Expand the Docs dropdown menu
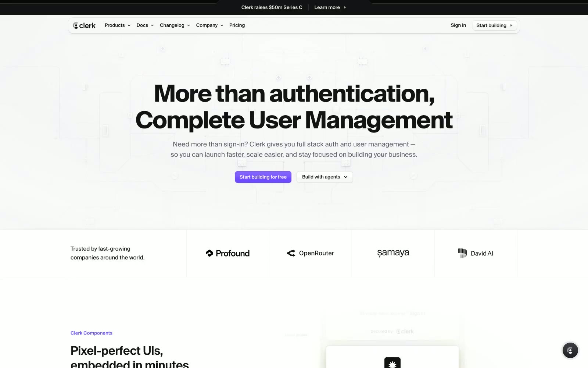Viewport: 588px width, 368px height. pos(145,25)
